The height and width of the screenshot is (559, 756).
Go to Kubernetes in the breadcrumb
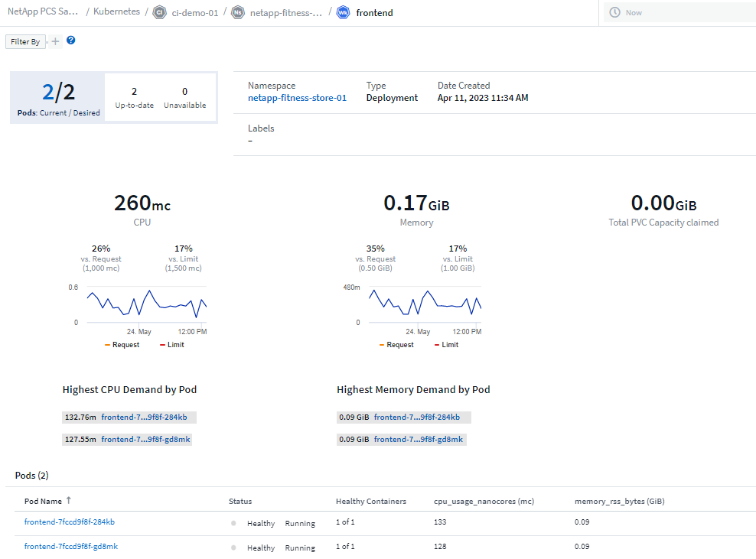[116, 13]
